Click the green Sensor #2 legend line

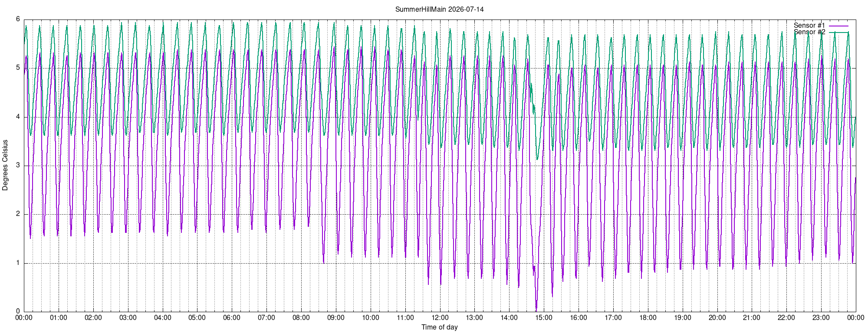[838, 32]
